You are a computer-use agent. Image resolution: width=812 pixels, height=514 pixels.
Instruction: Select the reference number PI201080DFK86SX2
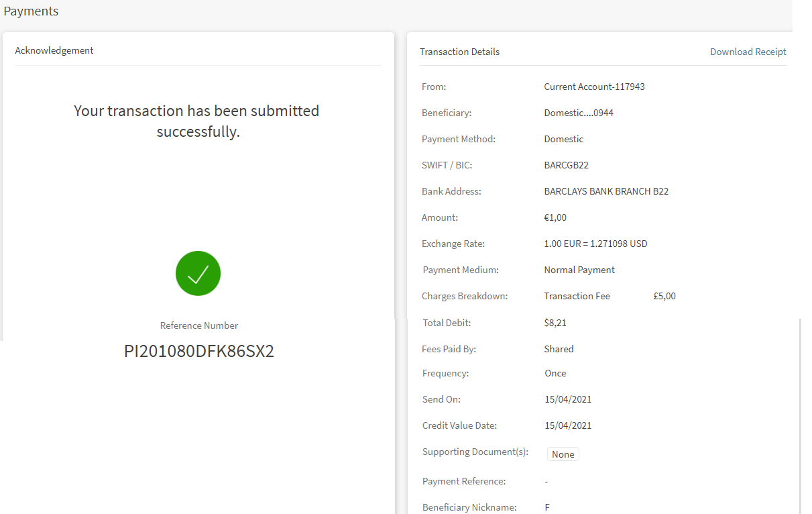click(199, 351)
